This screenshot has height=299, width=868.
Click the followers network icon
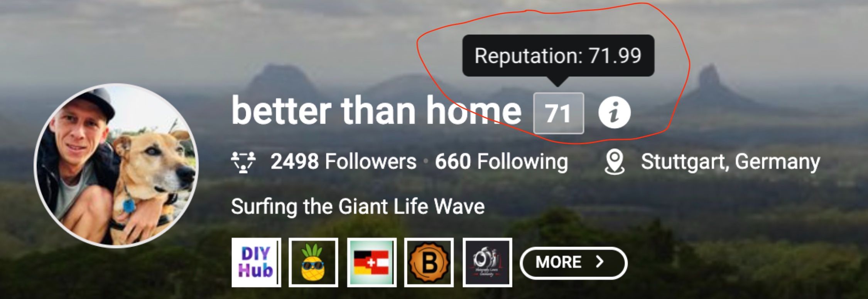tap(243, 162)
